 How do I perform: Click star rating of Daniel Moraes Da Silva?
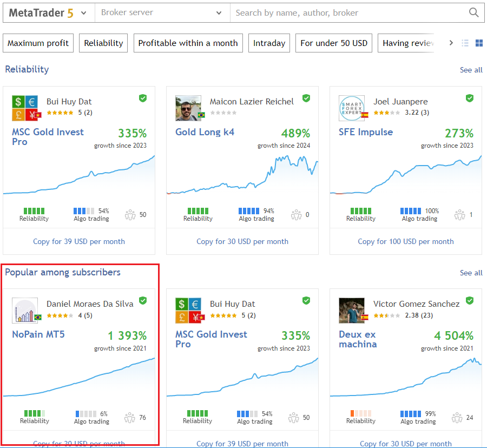point(60,315)
